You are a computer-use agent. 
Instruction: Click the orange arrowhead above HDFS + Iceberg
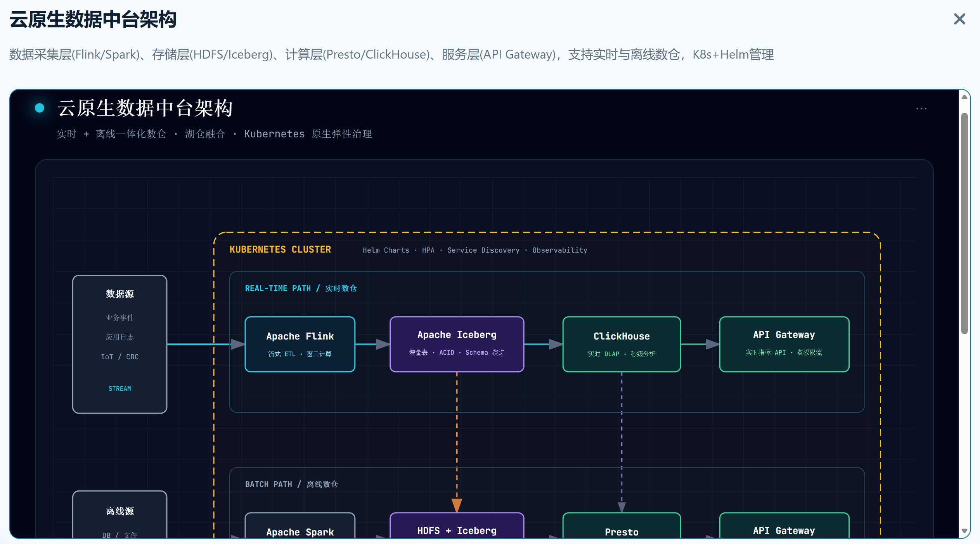click(457, 506)
